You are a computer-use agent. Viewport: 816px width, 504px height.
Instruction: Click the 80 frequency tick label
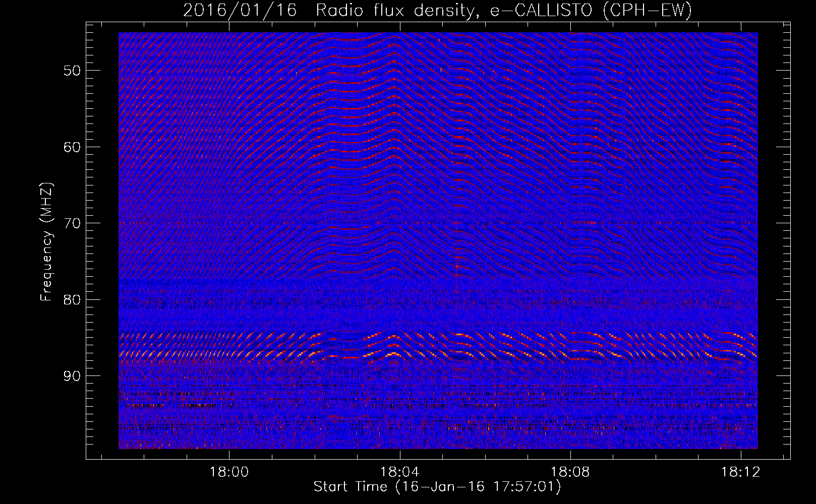click(x=72, y=300)
